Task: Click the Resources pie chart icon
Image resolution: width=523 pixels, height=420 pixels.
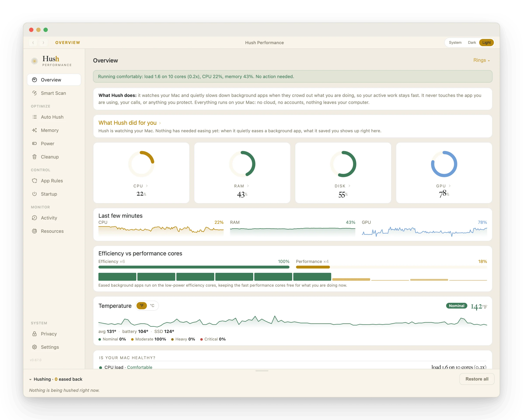Action: [34, 231]
